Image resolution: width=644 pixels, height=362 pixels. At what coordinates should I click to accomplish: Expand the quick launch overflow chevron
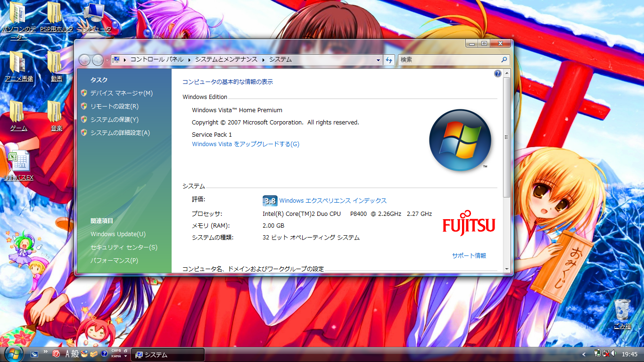(46, 351)
